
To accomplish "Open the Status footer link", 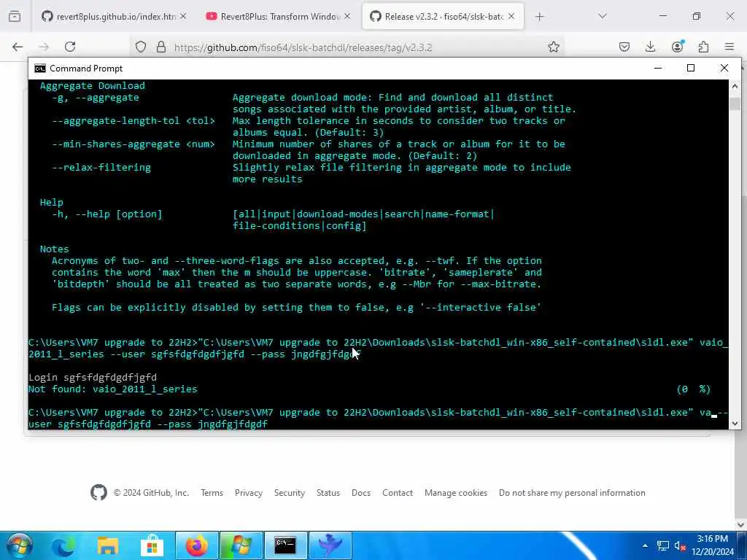I will coord(328,493).
